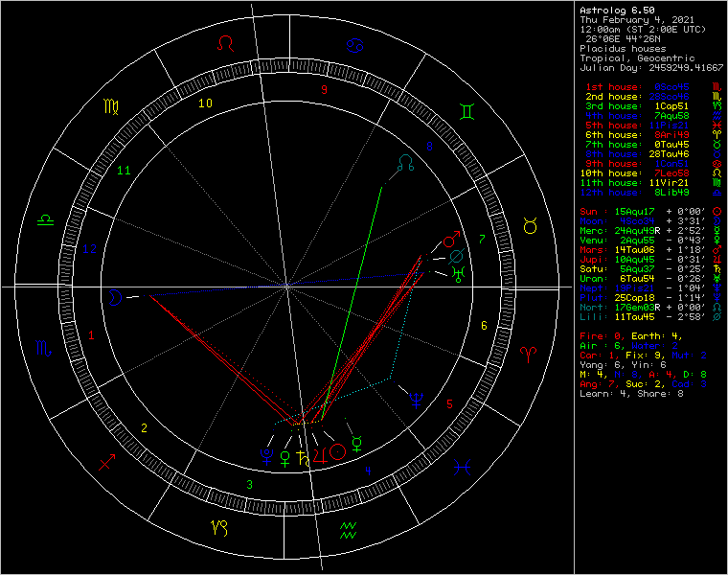
Task: Select the blue Pluto symbol in the chart wheel
Action: (x=267, y=456)
